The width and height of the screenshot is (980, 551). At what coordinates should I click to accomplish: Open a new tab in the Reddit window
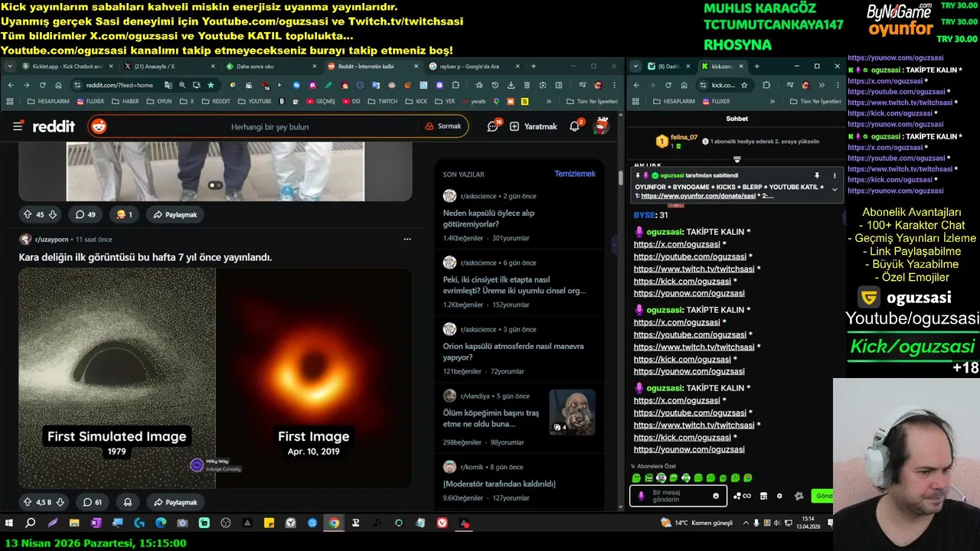(x=534, y=67)
